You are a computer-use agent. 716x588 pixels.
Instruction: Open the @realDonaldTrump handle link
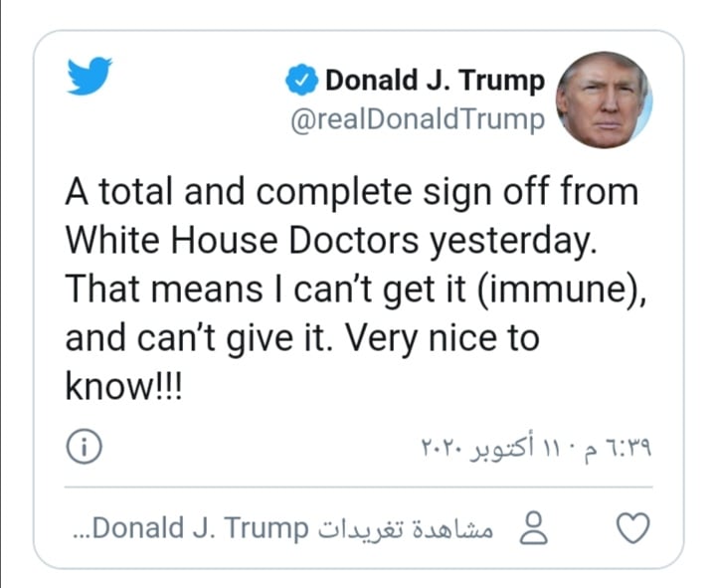click(x=418, y=120)
